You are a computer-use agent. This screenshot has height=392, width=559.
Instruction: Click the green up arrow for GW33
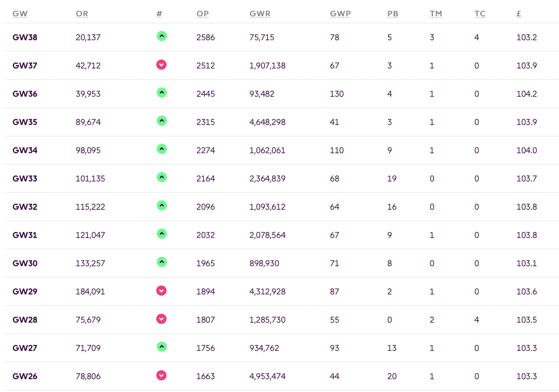tap(161, 178)
